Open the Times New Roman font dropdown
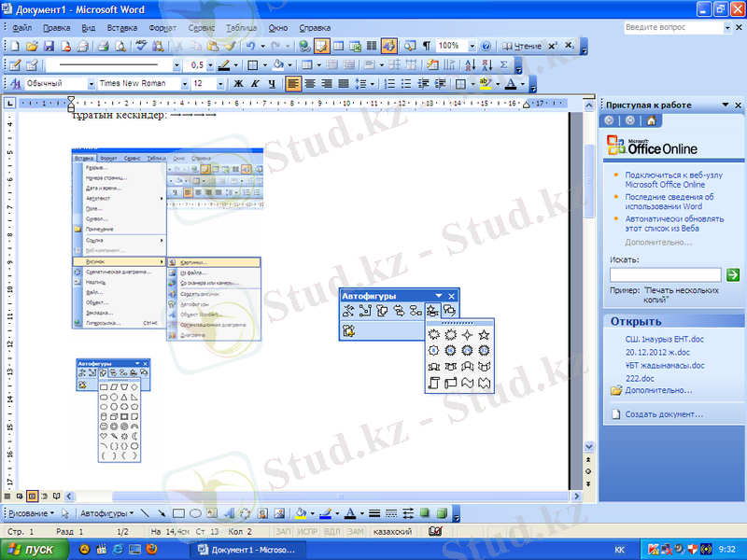747x560 pixels. [183, 84]
